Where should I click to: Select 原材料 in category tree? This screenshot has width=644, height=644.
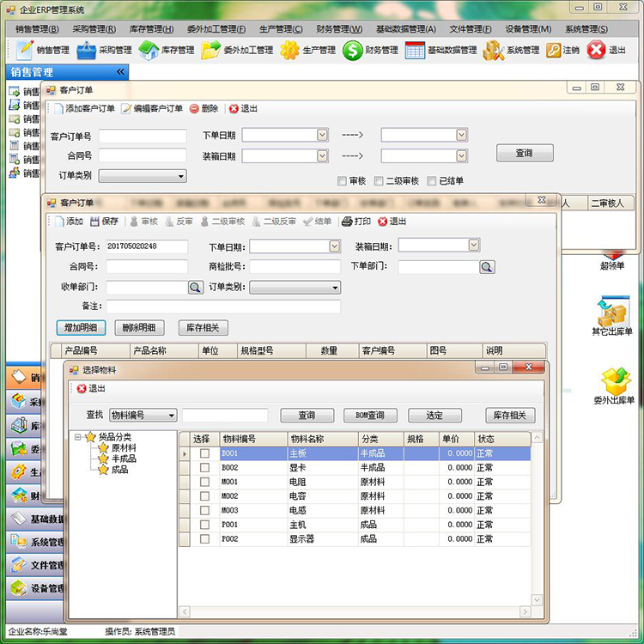coord(124,447)
